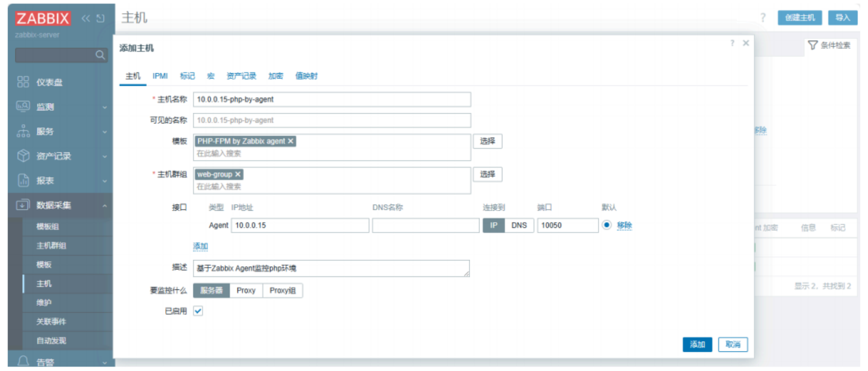Choose IP as connect-to option

coord(493,226)
